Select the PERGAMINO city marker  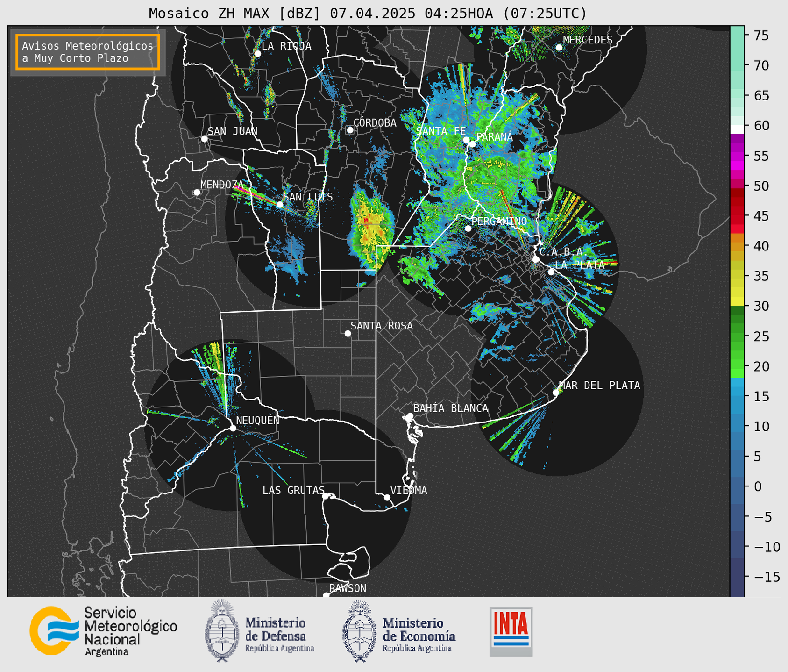coord(468,229)
